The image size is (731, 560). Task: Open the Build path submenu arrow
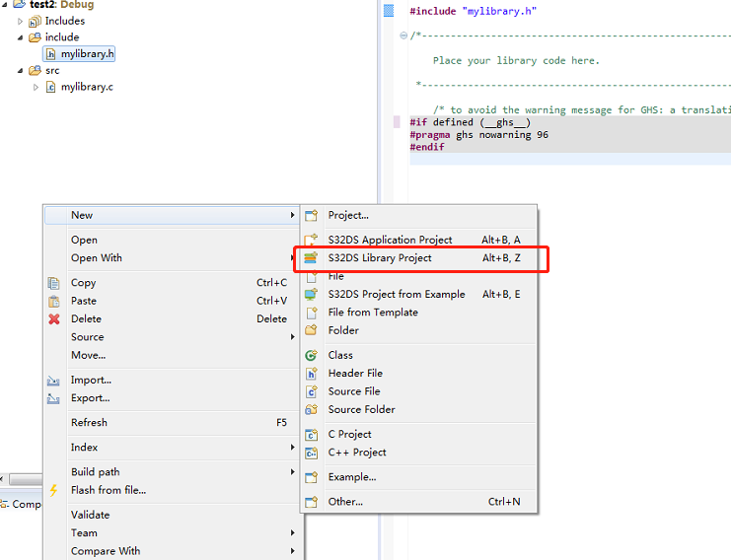(292, 472)
